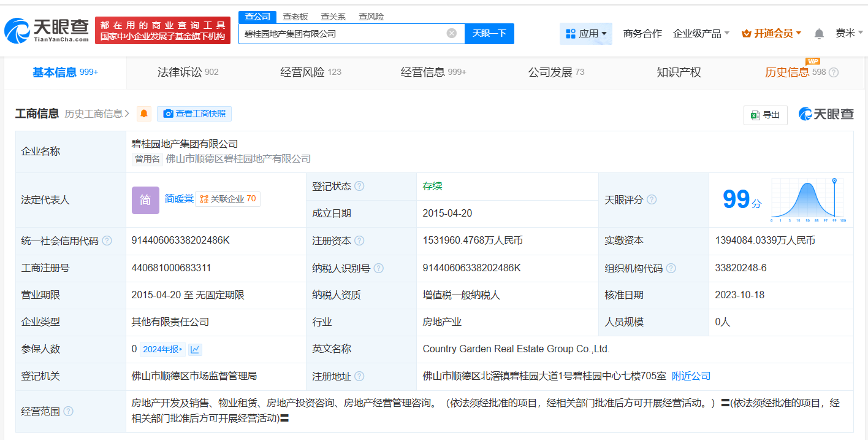Switch to the 法律诉讼 tab

point(188,72)
